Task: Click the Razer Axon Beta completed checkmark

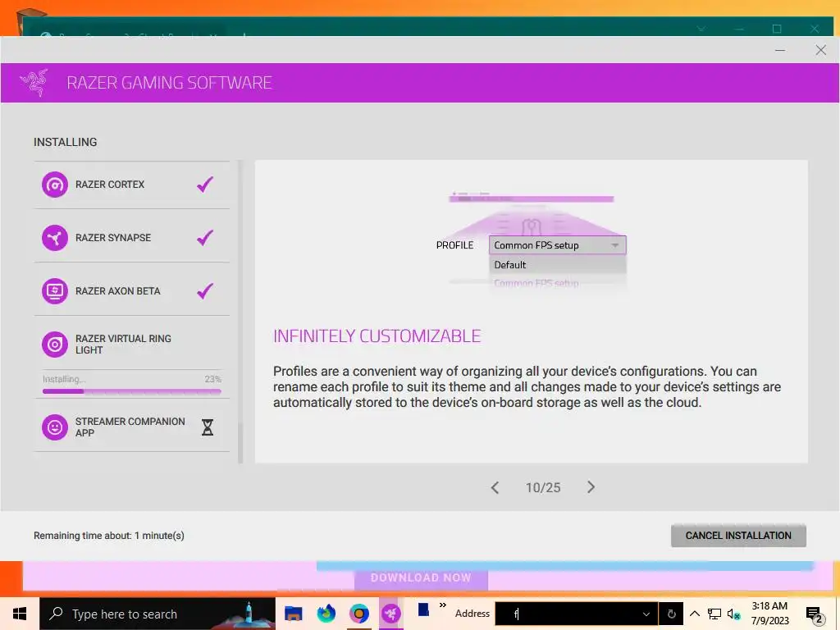Action: (x=205, y=291)
